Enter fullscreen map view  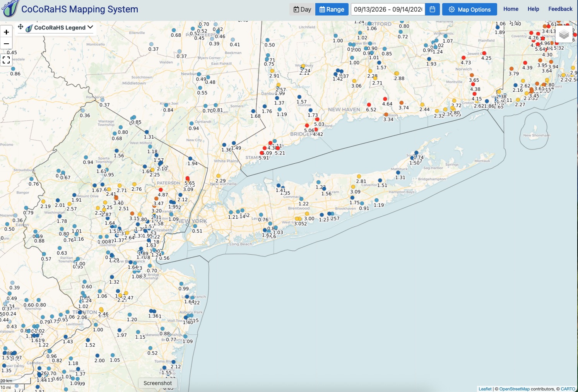6,60
